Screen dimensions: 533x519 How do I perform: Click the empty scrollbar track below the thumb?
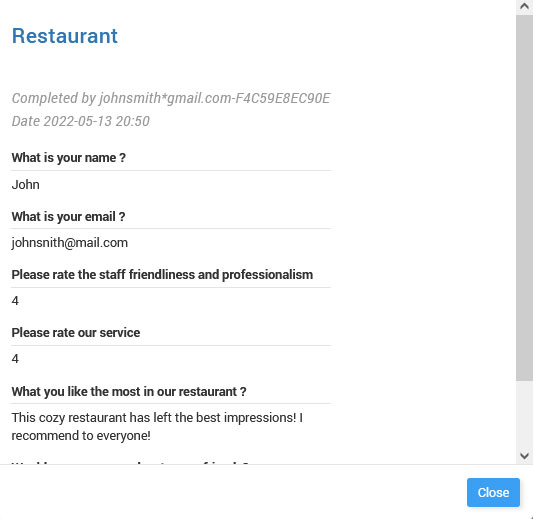point(524,415)
